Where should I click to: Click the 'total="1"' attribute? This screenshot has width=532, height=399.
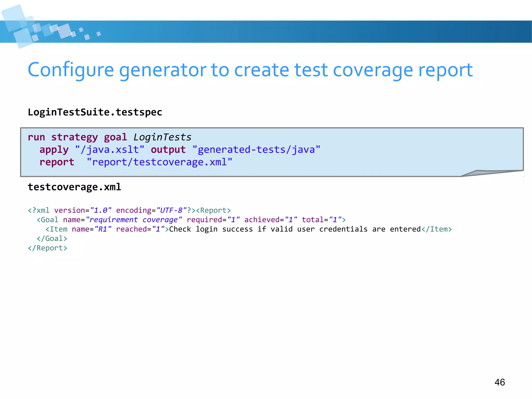pyautogui.click(x=321, y=220)
